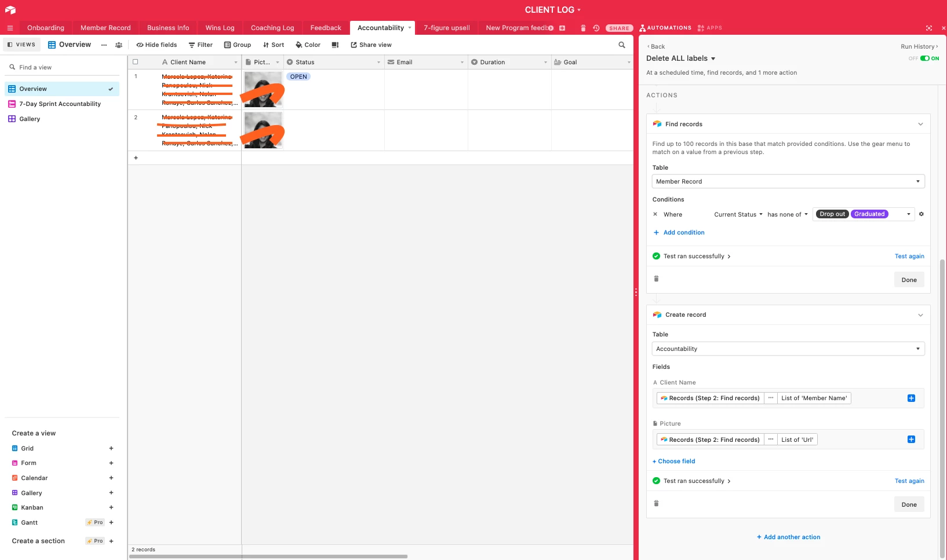Open the Accountability table dropdown
The image size is (947, 560).
[x=788, y=349]
